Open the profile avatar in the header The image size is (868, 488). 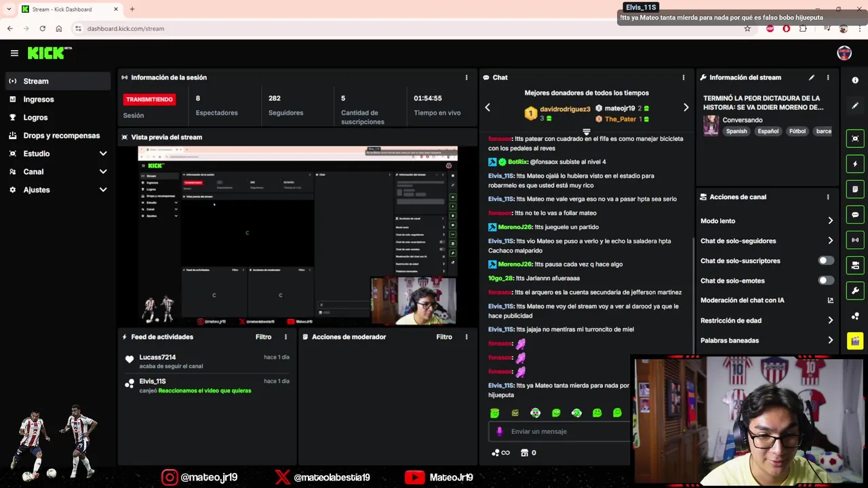click(844, 53)
